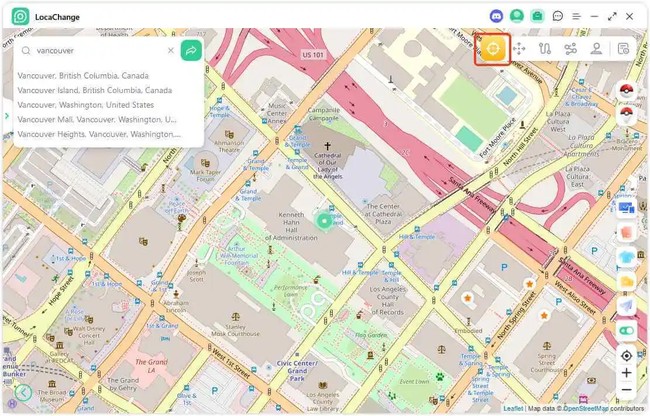This screenshot has height=416, width=650.
Task: Click the green Go arrow search button
Action: (x=191, y=51)
